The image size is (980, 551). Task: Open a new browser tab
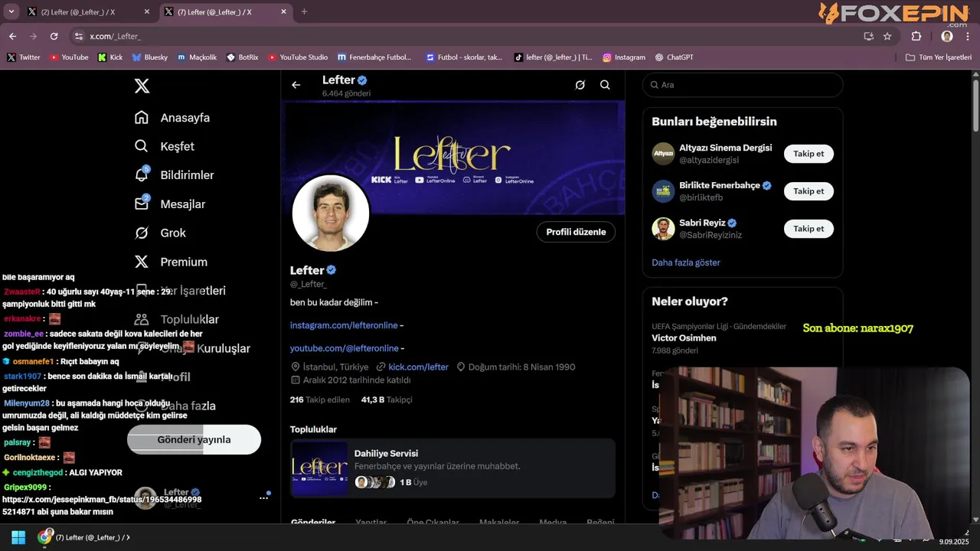click(x=305, y=11)
